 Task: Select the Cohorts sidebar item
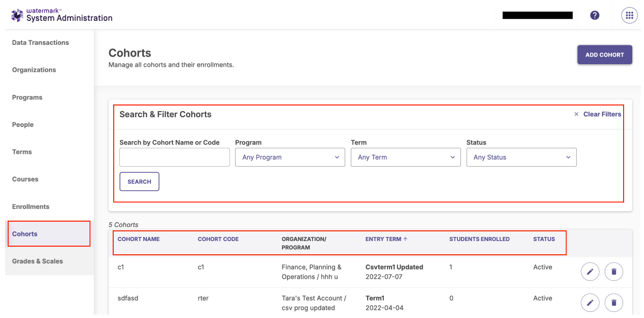pos(49,234)
